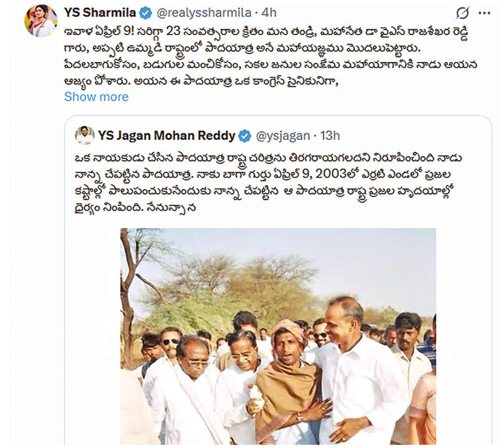This screenshot has width=500, height=448.
Task: Open the @ysjagan handle
Action: [x=283, y=136]
